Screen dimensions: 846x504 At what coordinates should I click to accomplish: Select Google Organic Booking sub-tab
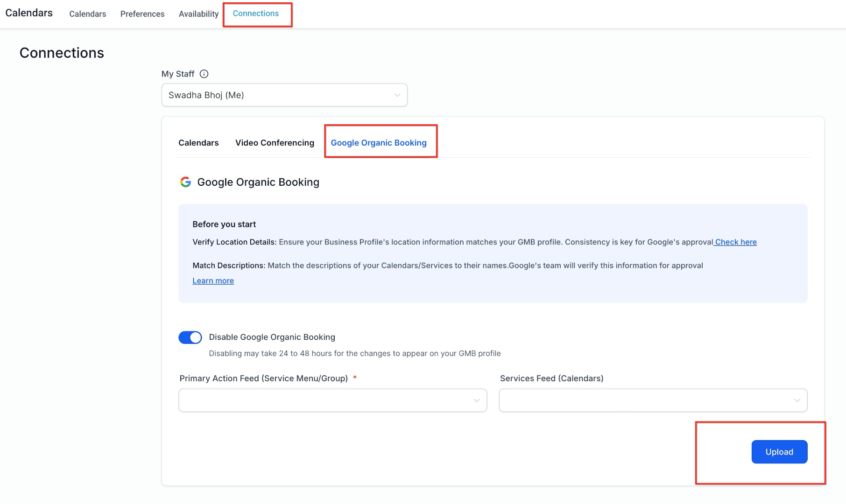point(379,143)
